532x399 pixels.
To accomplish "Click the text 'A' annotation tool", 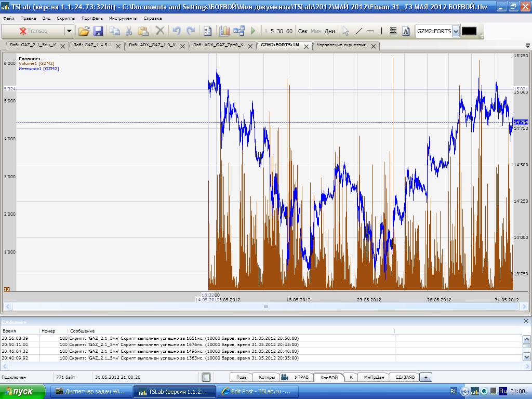I will (406, 31).
